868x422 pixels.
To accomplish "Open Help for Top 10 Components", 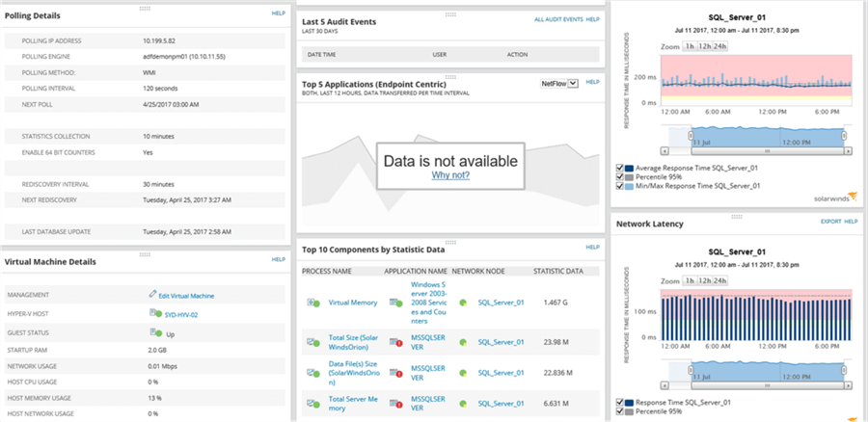I will [x=593, y=248].
